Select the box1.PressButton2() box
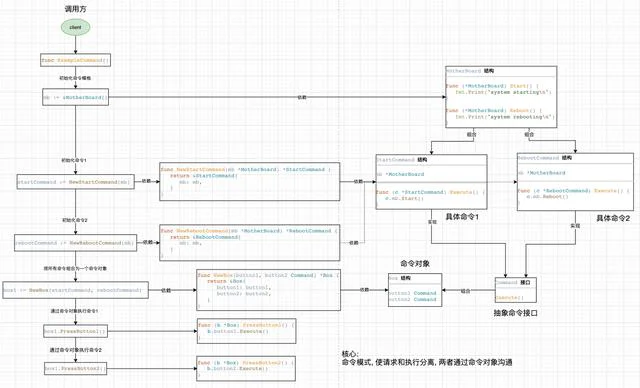The height and width of the screenshot is (388, 640). (x=76, y=368)
